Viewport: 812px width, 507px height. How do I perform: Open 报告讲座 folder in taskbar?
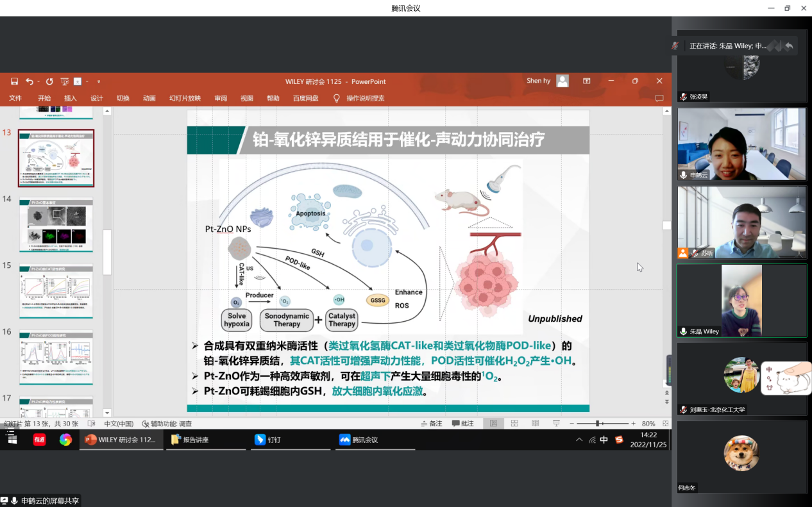[x=206, y=440]
